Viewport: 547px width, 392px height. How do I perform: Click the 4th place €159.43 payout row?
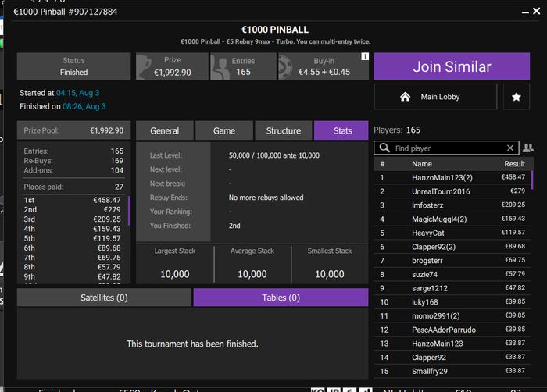pos(72,229)
